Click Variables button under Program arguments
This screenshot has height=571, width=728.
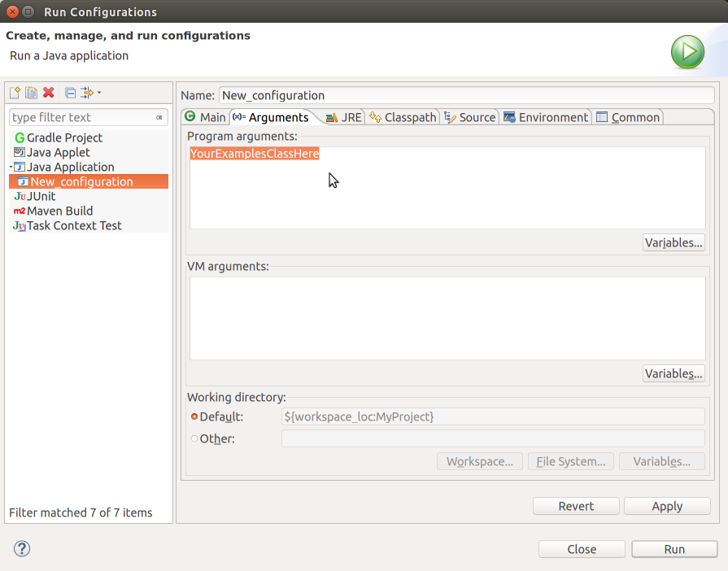tap(673, 242)
